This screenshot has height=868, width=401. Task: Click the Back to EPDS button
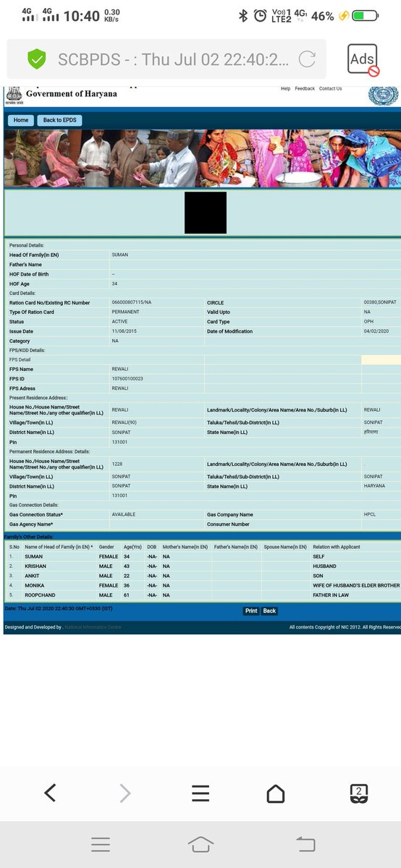[59, 120]
